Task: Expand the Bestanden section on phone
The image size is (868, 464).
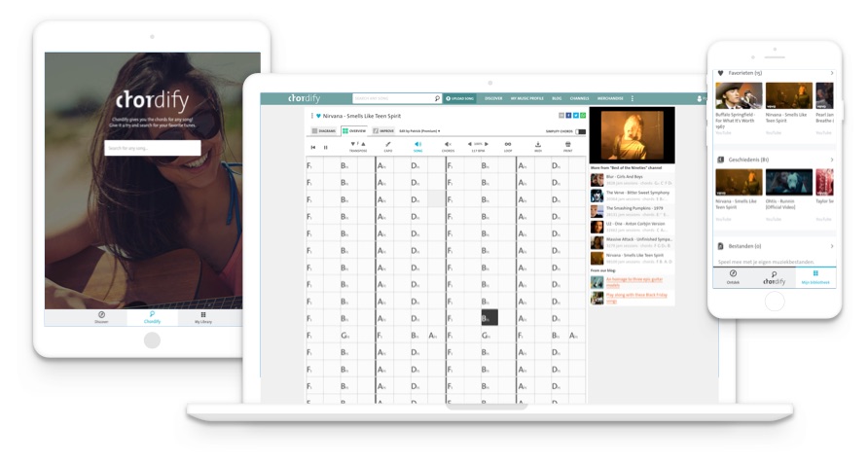Action: tap(831, 246)
